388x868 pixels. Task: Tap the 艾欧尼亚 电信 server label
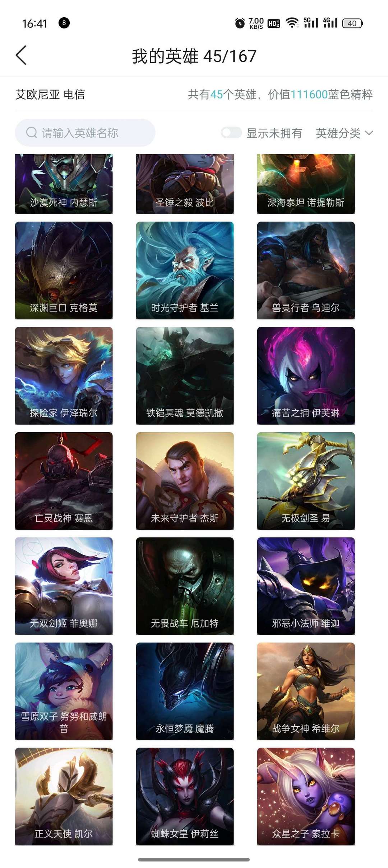(50, 94)
